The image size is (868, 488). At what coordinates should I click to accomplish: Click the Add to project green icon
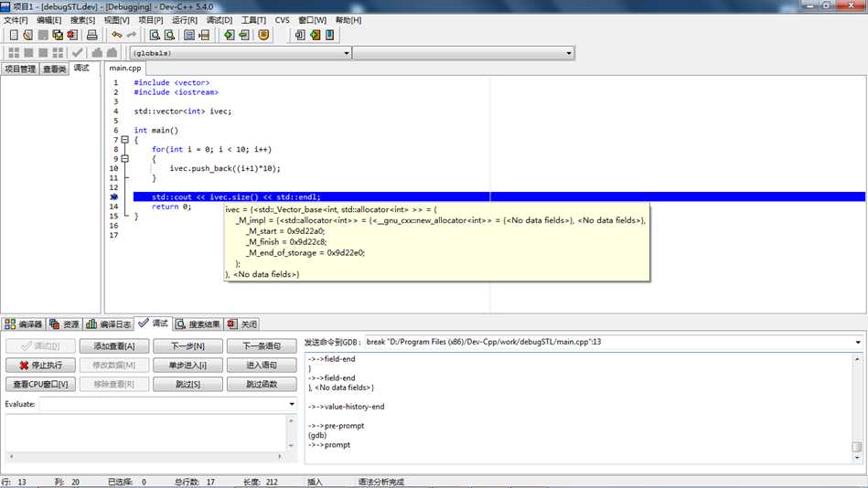(315, 35)
